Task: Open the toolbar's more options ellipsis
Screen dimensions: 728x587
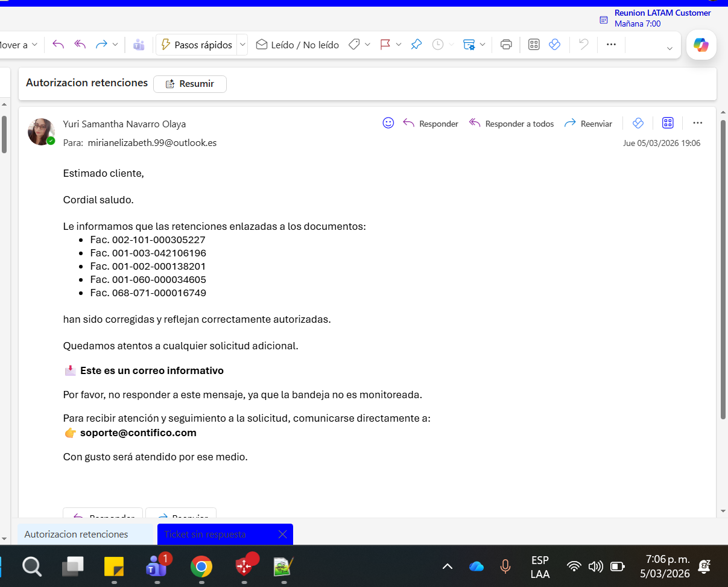Action: coord(611,45)
